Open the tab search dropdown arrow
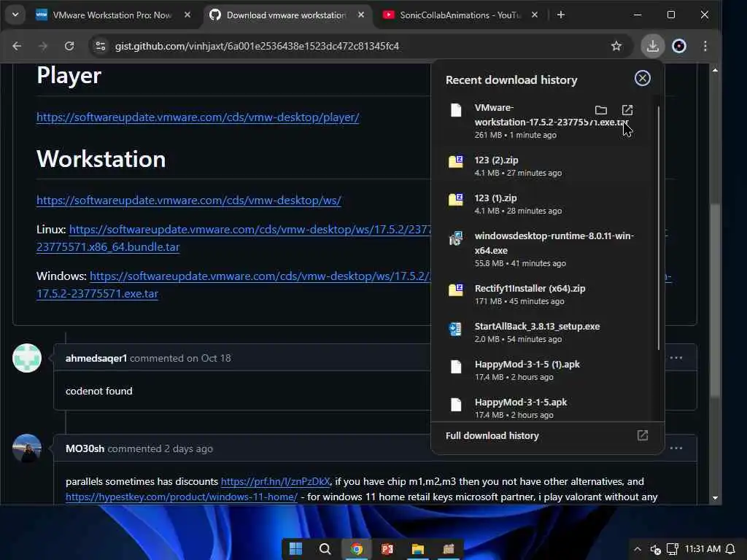Viewport: 747px width, 560px height. (15, 15)
